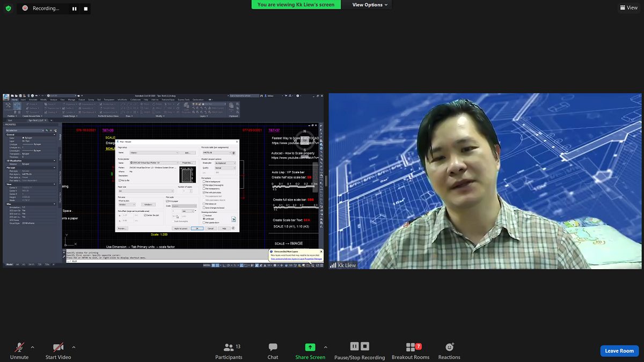Open the Shade plot dropdown
The width and height of the screenshot is (644, 362).
click(x=225, y=163)
